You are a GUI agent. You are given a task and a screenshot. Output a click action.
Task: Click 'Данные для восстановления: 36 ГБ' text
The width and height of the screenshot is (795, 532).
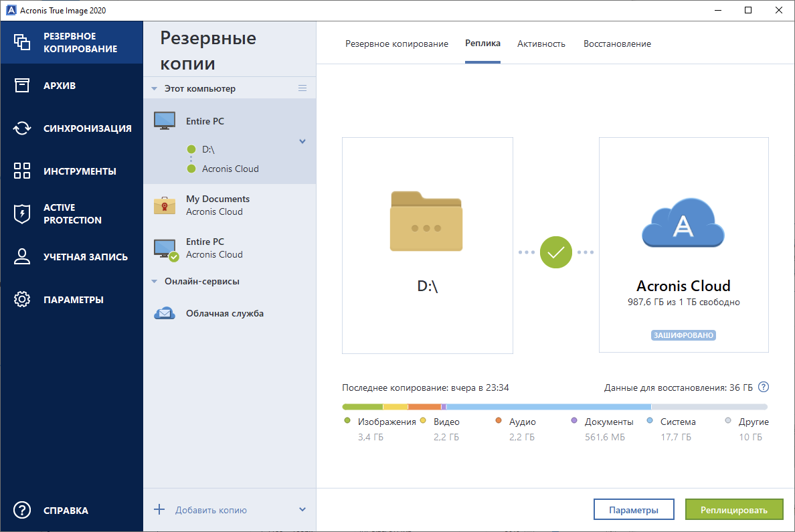pos(679,388)
